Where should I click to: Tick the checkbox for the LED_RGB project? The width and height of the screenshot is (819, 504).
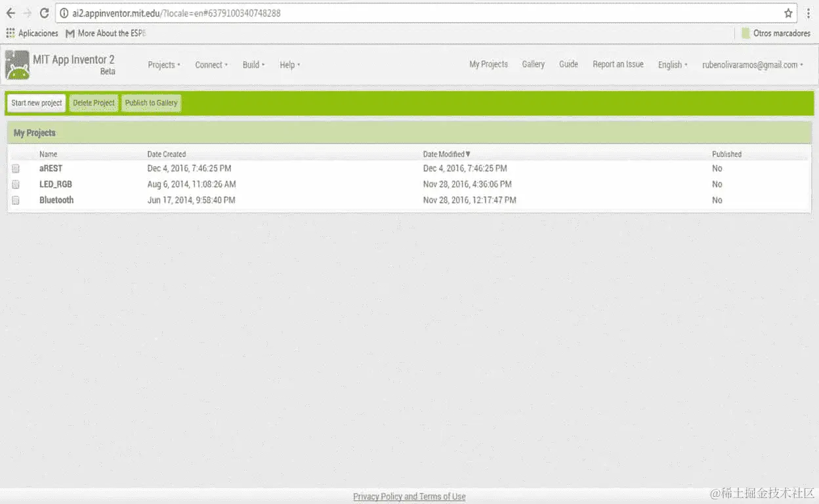[x=16, y=184]
